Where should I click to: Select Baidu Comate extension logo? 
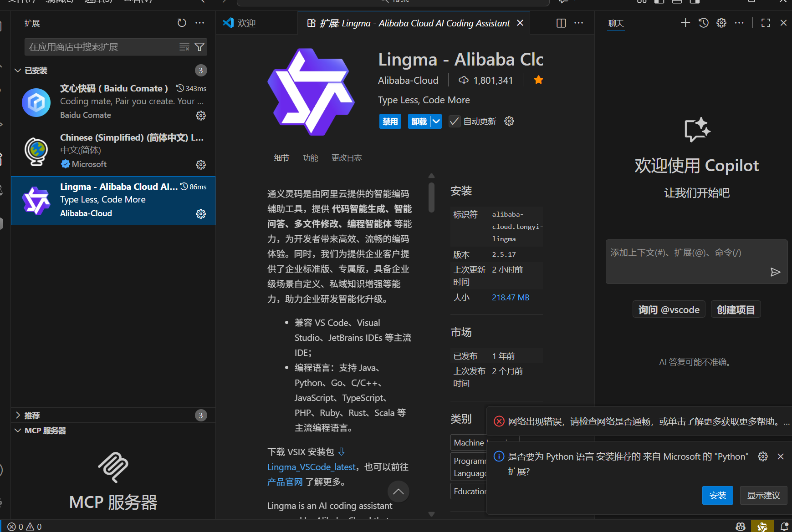(x=36, y=102)
